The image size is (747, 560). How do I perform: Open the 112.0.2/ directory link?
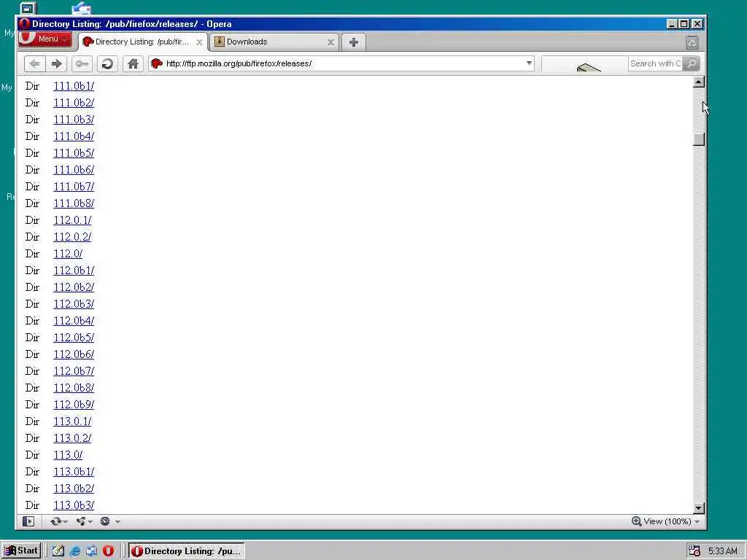[x=72, y=237]
